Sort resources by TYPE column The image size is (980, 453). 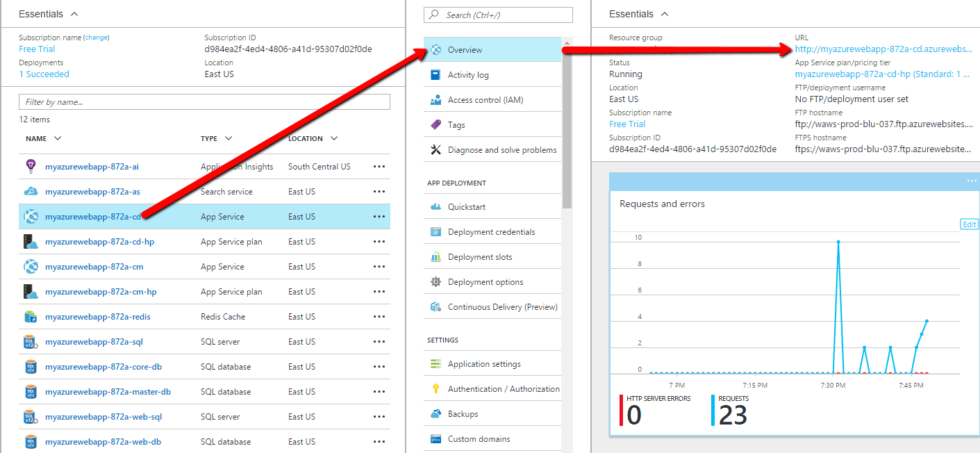216,138
